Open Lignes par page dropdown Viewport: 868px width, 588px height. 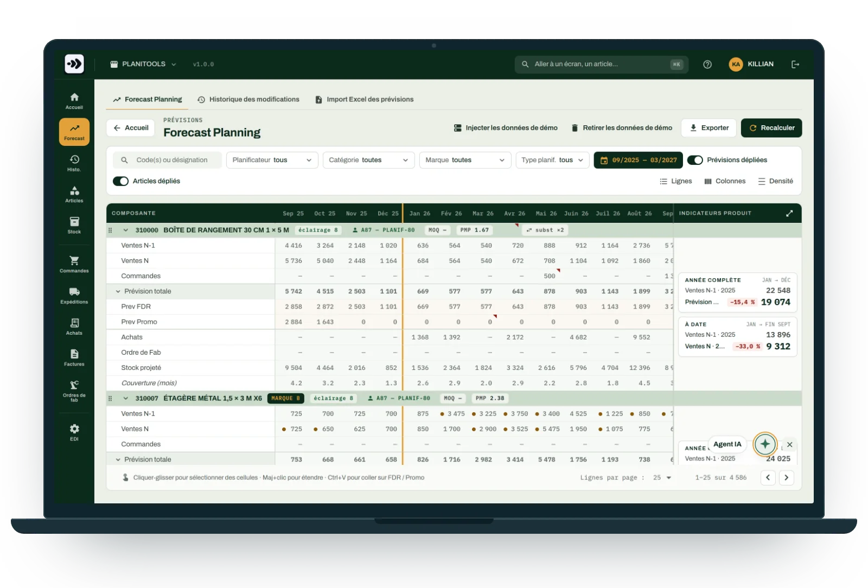point(662,478)
